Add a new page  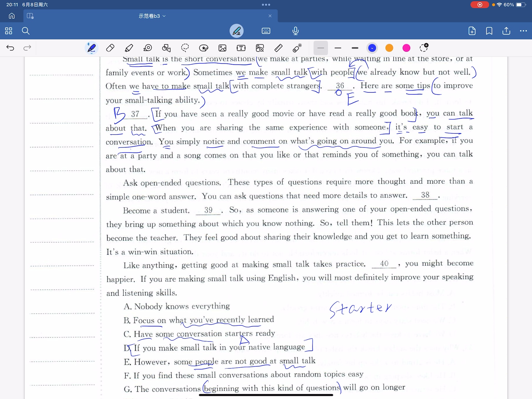pos(472,31)
